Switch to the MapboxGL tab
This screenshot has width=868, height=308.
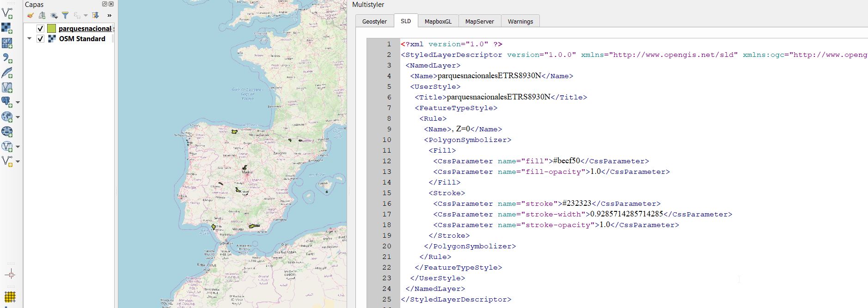(438, 21)
